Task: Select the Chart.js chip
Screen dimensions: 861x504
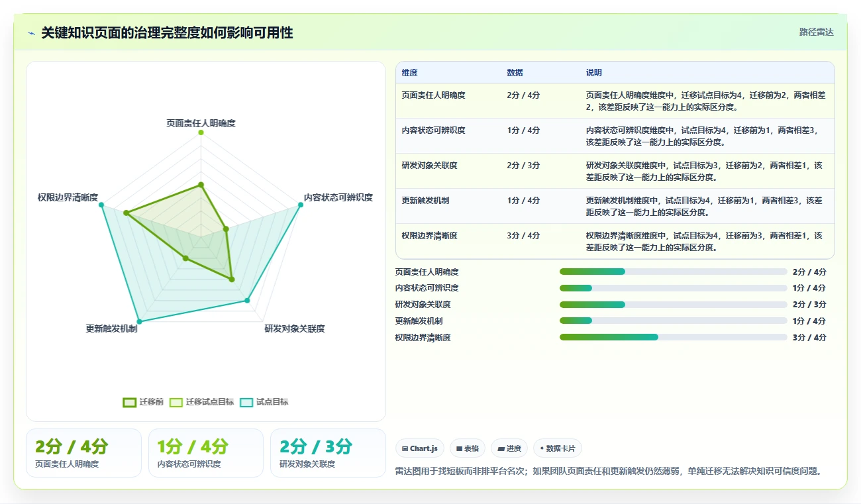Action: click(420, 448)
